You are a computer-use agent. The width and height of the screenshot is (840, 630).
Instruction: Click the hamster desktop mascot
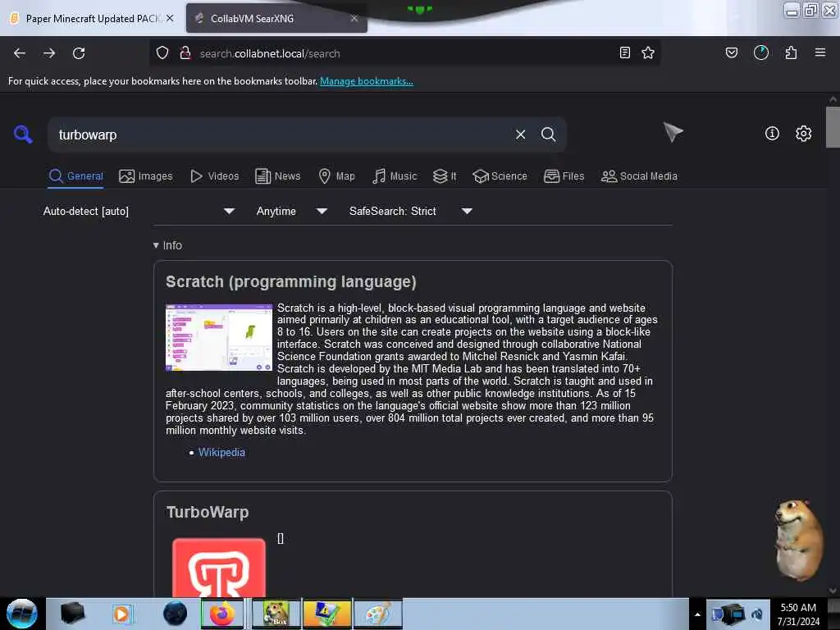click(x=799, y=540)
